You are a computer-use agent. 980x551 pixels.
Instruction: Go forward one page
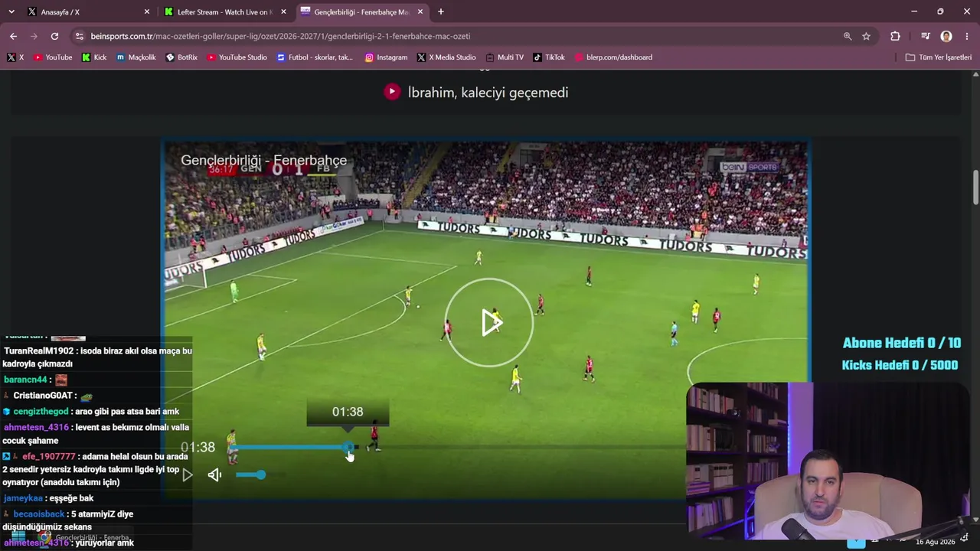click(34, 36)
